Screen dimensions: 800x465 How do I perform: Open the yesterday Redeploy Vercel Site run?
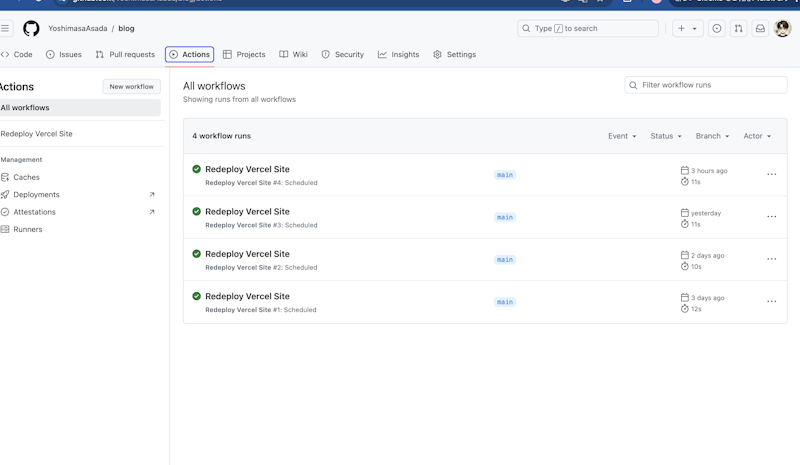pyautogui.click(x=247, y=212)
